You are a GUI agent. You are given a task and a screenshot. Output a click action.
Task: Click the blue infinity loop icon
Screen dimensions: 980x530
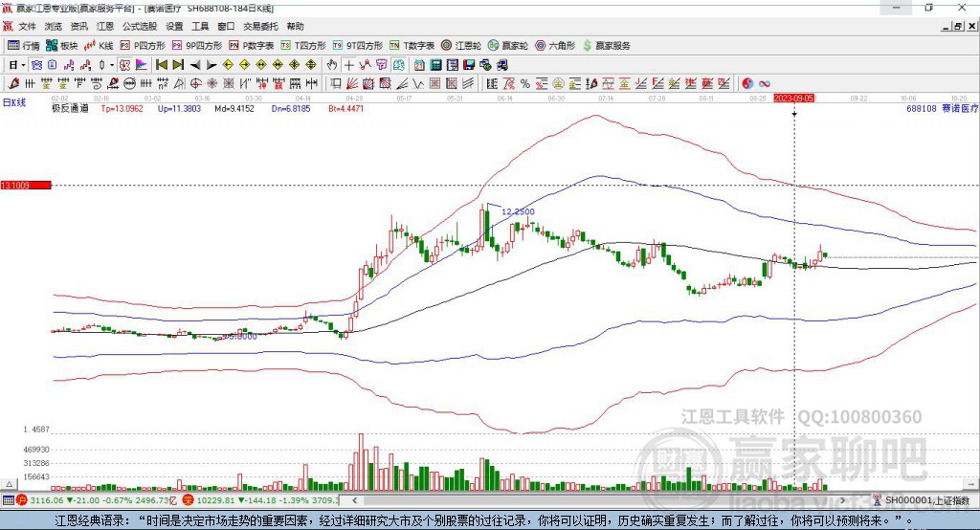[764, 83]
